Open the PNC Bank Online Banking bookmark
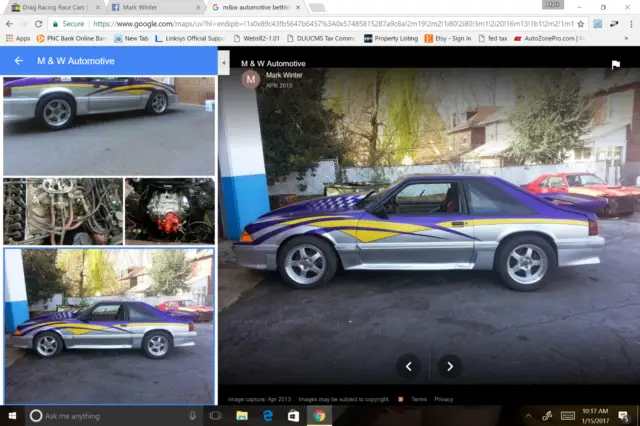Image resolution: width=640 pixels, height=426 pixels. coord(68,38)
